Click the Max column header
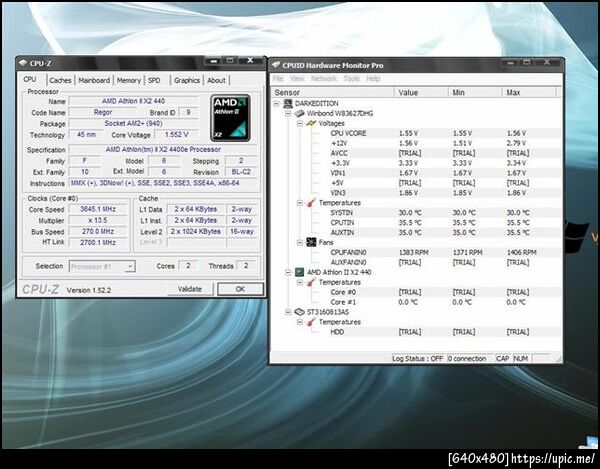Viewport: 600px width, 469px height. [x=529, y=93]
